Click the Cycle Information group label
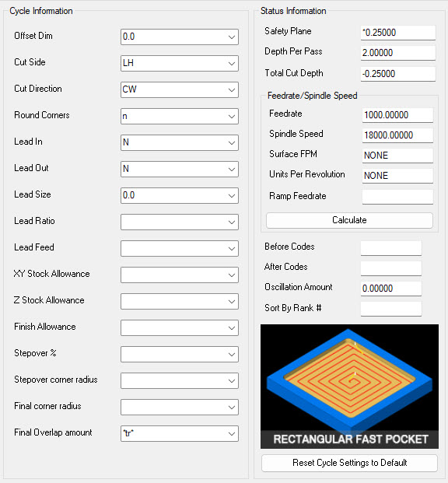Screen dimensions: 448x483 [41, 11]
